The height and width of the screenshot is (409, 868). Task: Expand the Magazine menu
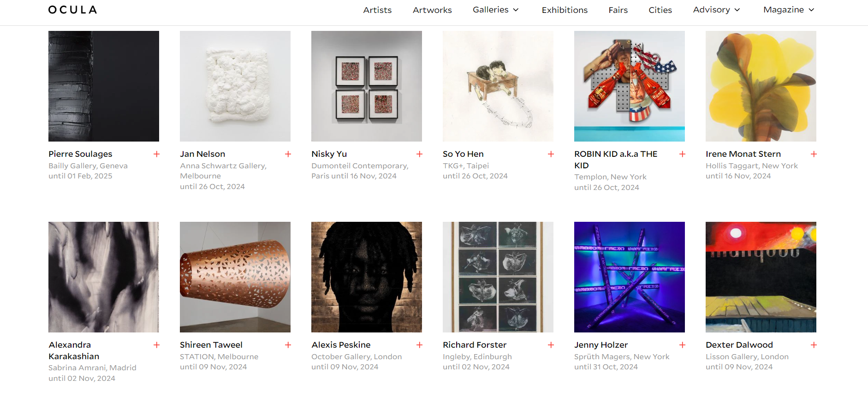[x=789, y=10]
